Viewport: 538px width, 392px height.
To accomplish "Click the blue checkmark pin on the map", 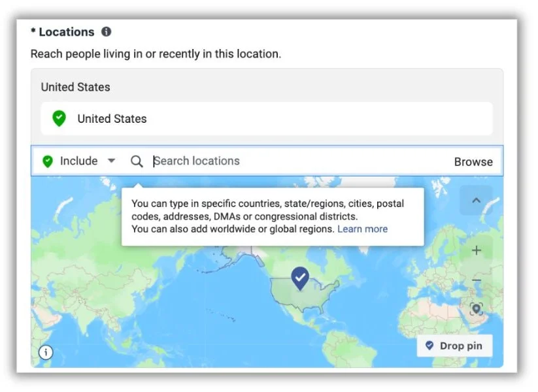I will tap(300, 278).
